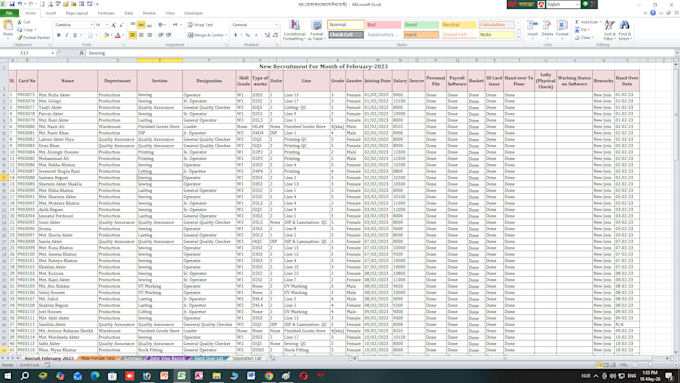The height and width of the screenshot is (383, 680).
Task: Click the Save icon in Quick Access Toolbar
Action: coord(12,4)
